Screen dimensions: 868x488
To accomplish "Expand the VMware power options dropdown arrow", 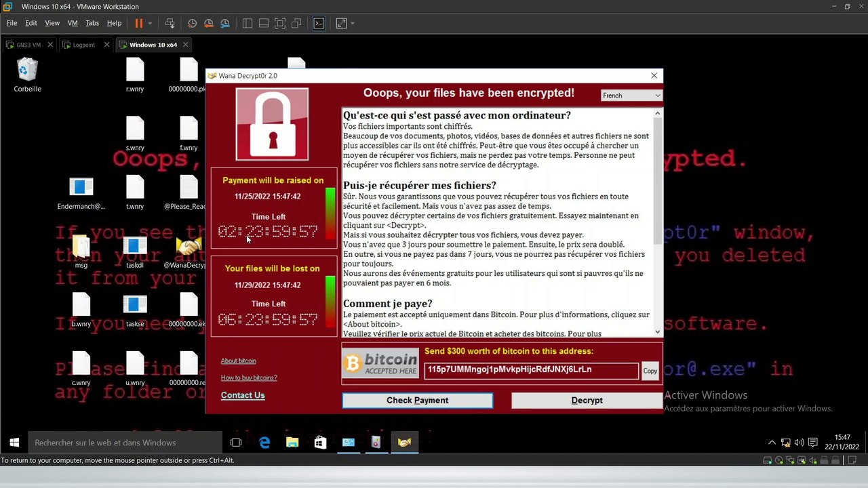I will (150, 23).
